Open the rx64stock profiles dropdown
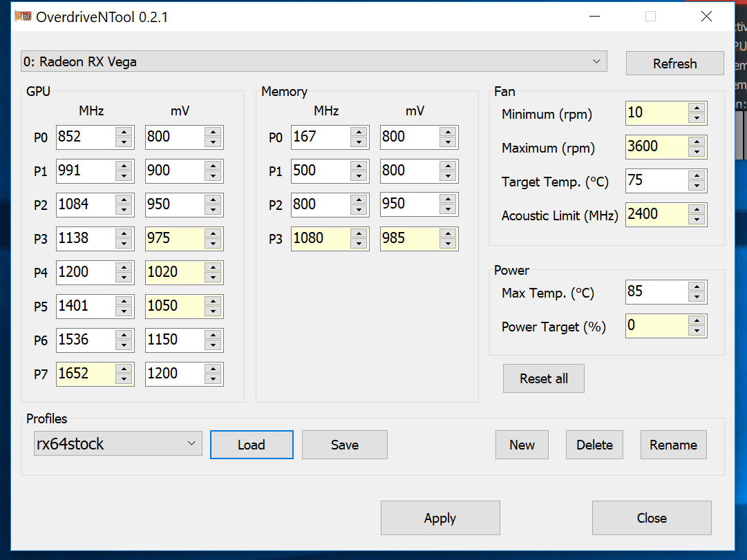 (118, 444)
